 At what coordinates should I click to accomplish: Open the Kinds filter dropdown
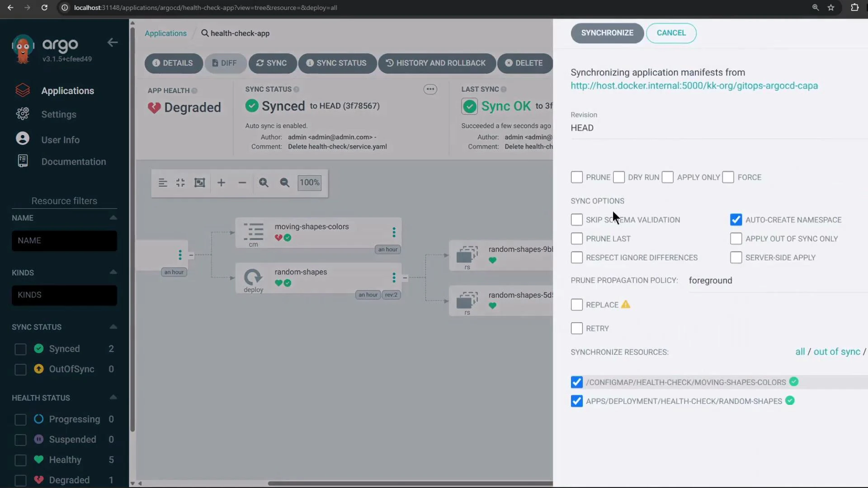point(64,295)
